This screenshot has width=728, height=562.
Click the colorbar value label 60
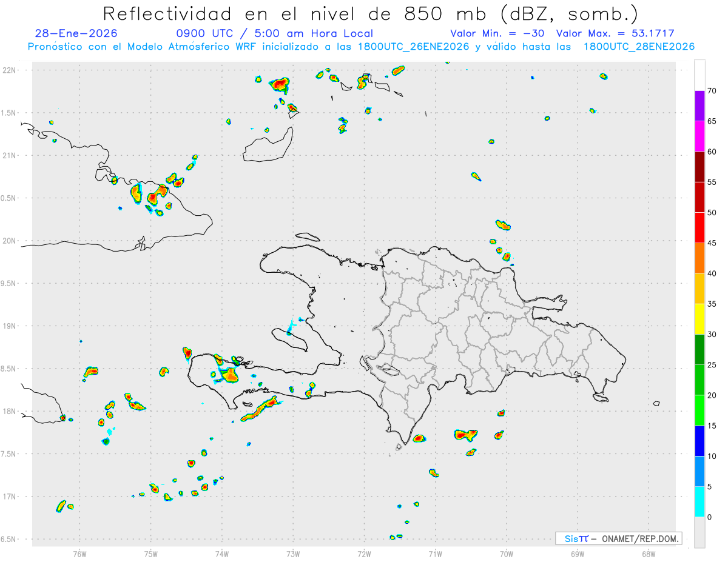[712, 152]
